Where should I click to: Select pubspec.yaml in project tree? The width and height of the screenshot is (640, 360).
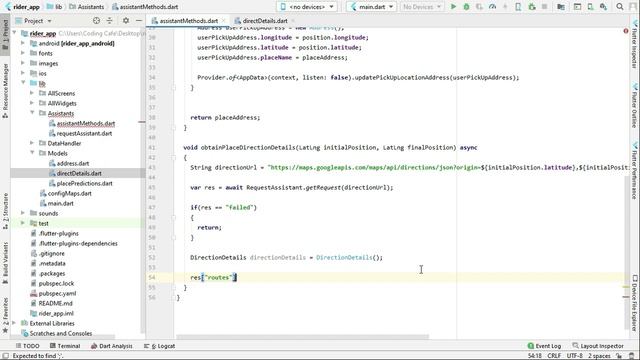pyautogui.click(x=53, y=293)
